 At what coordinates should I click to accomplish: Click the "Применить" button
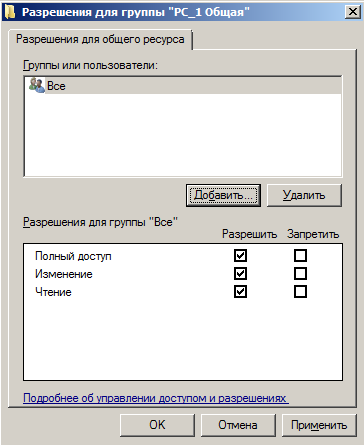[319, 425]
